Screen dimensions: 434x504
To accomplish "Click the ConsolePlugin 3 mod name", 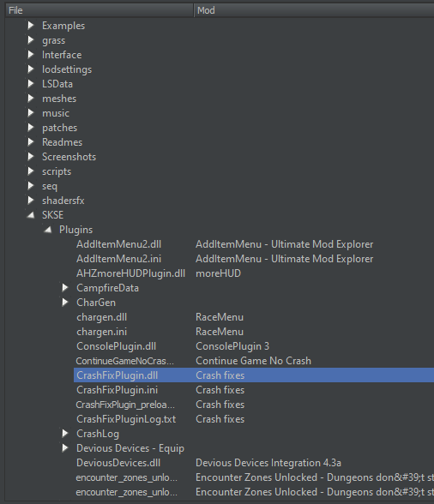I will coord(232,346).
